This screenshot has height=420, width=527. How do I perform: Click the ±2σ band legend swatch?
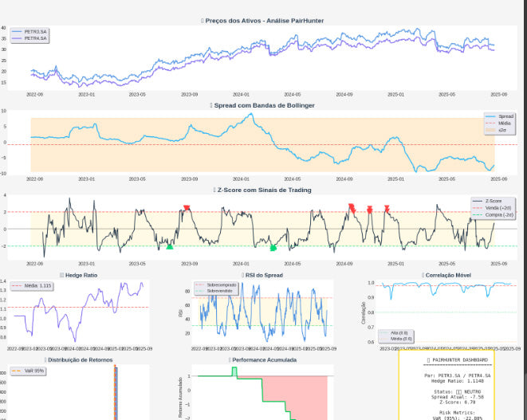point(491,129)
